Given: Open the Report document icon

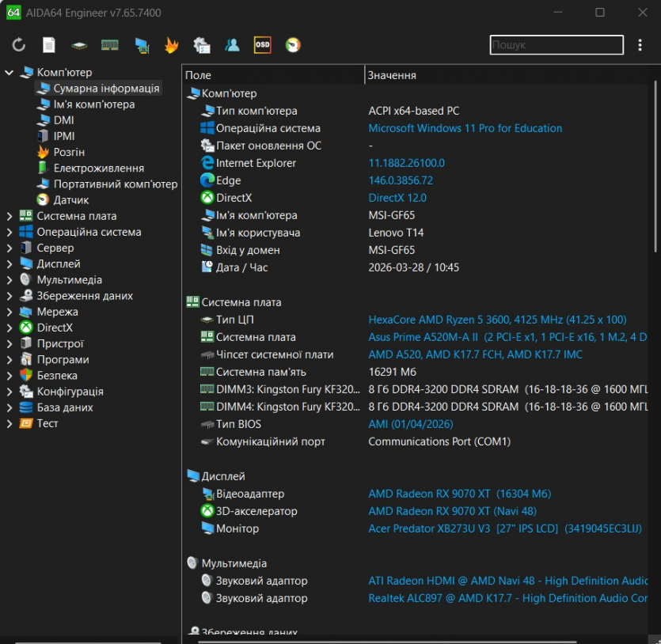Looking at the screenshot, I should 49,45.
